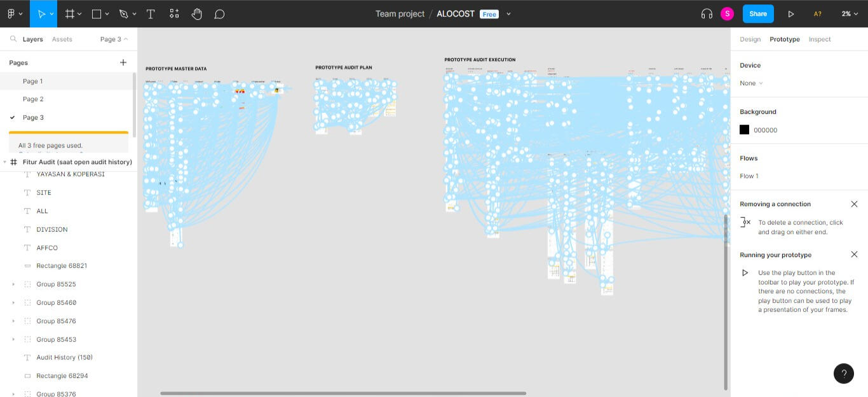868x397 pixels.
Task: Open the Resources tool
Action: 174,13
